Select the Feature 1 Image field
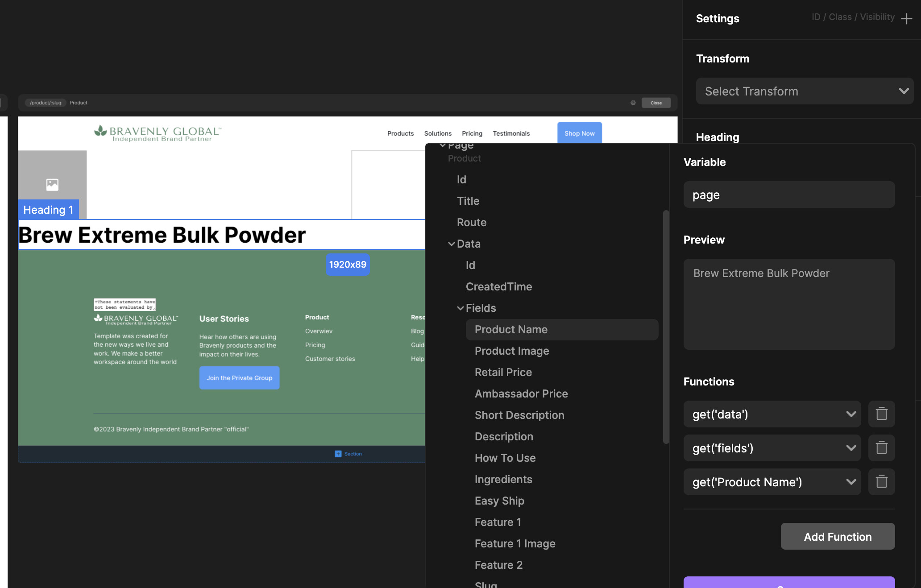The height and width of the screenshot is (588, 921). pos(515,544)
